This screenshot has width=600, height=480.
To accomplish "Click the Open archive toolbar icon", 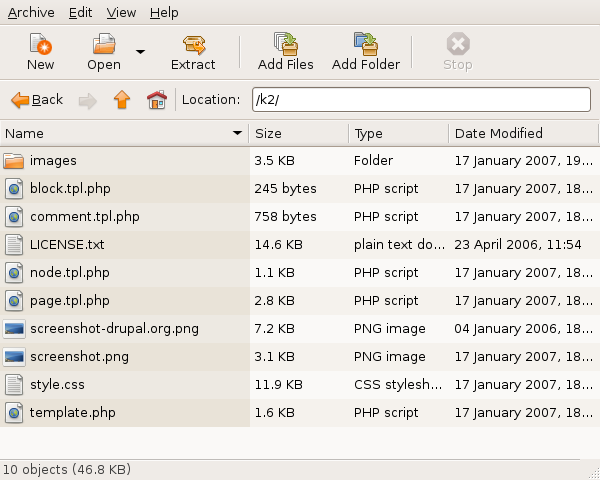I will (104, 45).
